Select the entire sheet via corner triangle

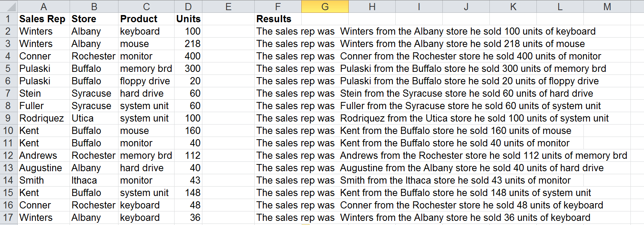8,6
